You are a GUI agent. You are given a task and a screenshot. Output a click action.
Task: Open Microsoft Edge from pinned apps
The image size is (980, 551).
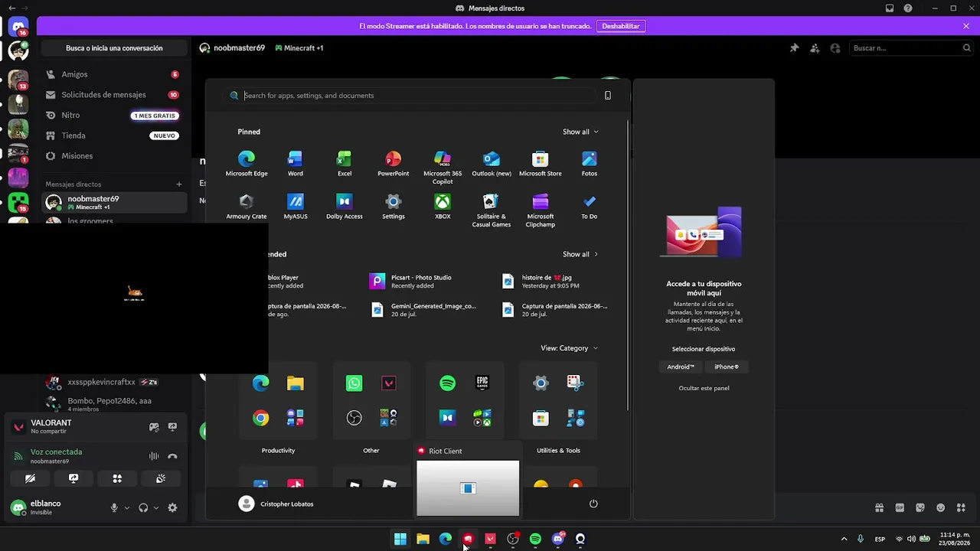(x=247, y=164)
